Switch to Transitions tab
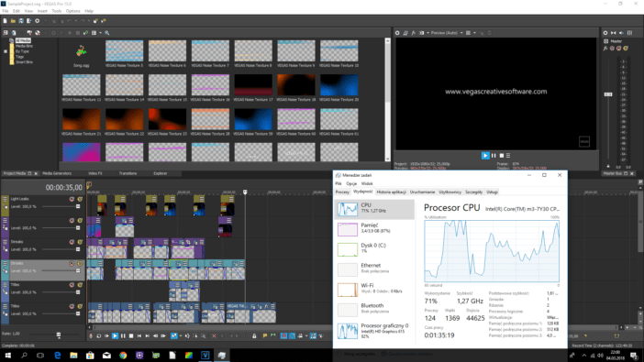Viewport: 644px width, 362px height. [128, 173]
